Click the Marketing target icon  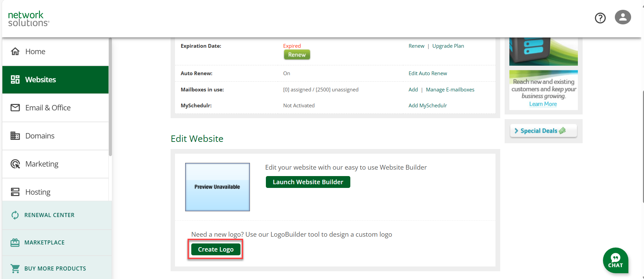[x=15, y=164]
